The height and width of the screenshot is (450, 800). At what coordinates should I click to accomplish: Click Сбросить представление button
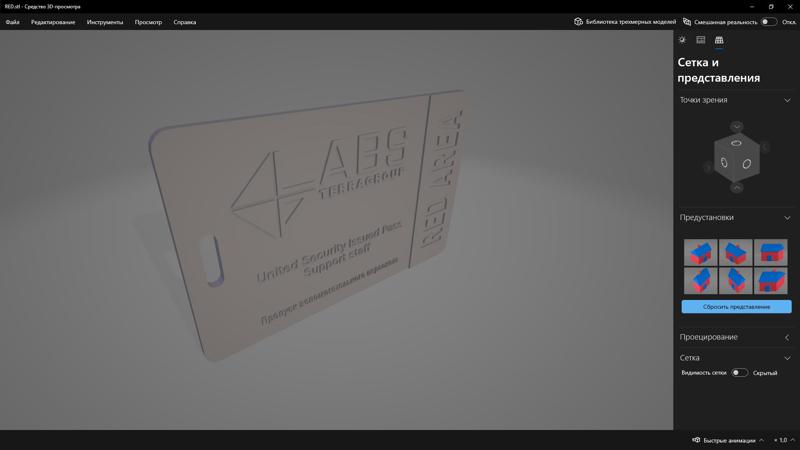click(736, 307)
